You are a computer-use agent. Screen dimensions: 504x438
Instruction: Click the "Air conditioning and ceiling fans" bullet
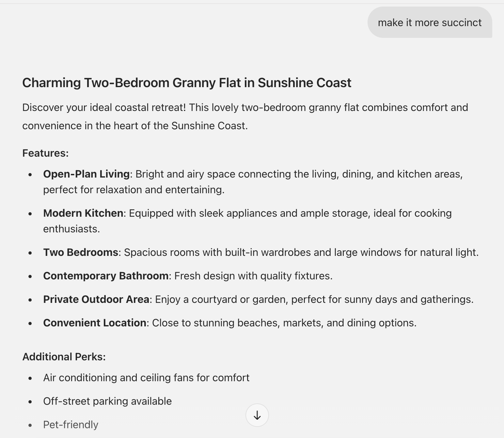pos(146,378)
